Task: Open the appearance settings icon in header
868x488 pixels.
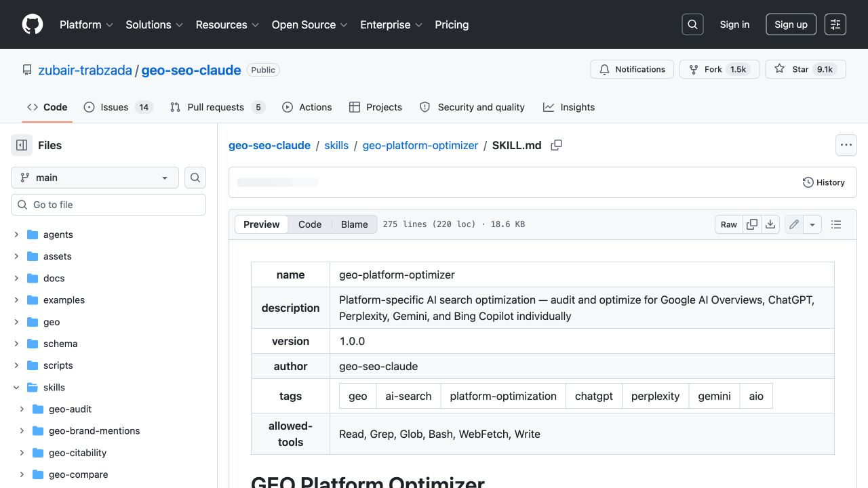Action: pyautogui.click(x=835, y=24)
